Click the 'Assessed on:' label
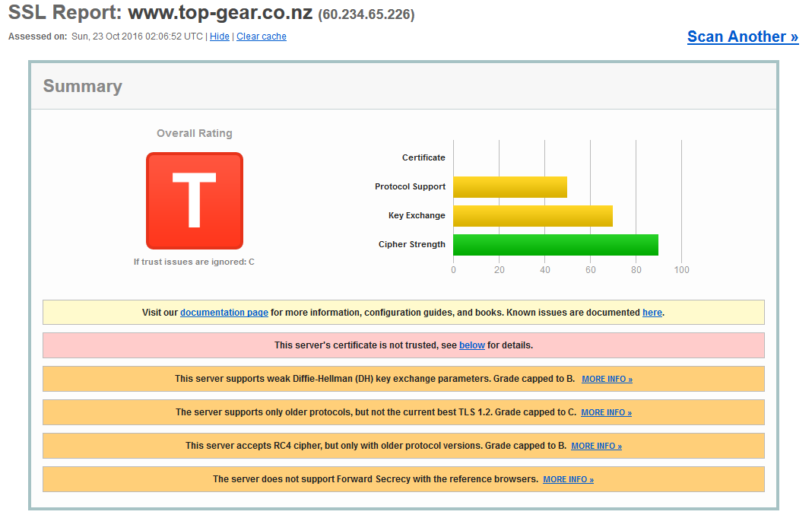The height and width of the screenshot is (518, 812). tap(38, 37)
